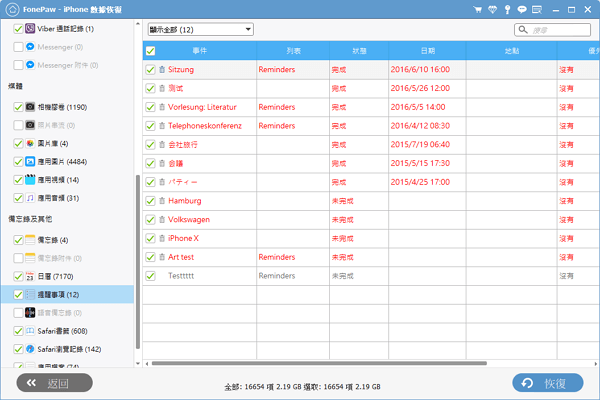This screenshot has width=600, height=400.
Task: Click the recover button
Action: [548, 383]
